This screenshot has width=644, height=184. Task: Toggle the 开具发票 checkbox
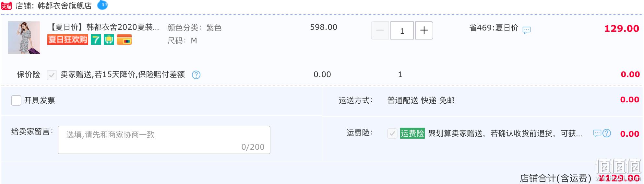click(x=16, y=100)
